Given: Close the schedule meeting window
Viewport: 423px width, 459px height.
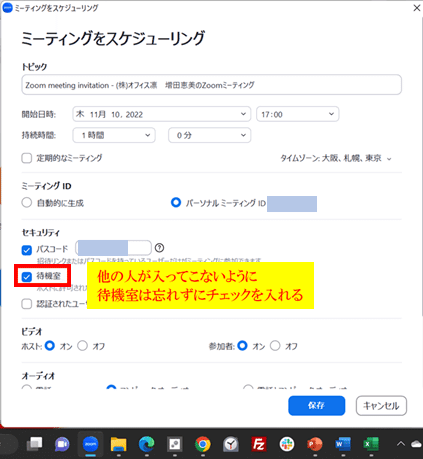Looking at the screenshot, I should (417, 8).
